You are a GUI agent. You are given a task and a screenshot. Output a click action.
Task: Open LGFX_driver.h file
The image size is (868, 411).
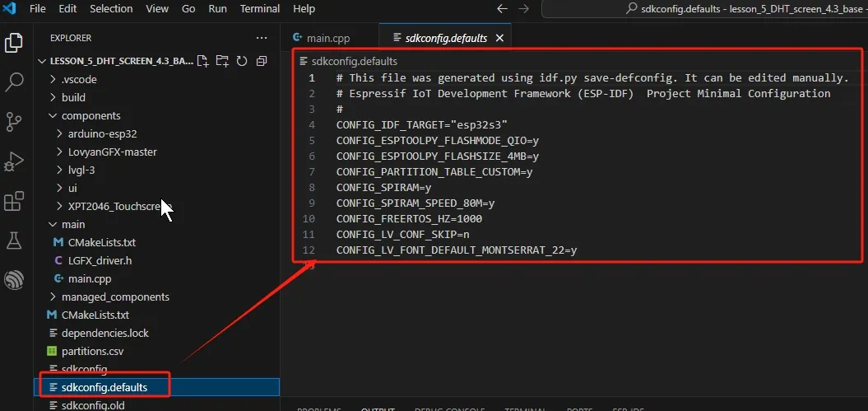point(100,260)
